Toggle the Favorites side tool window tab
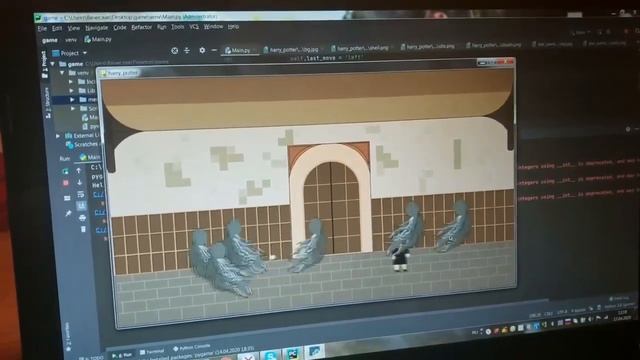Viewport: 640px width, 360px height. coord(68,337)
